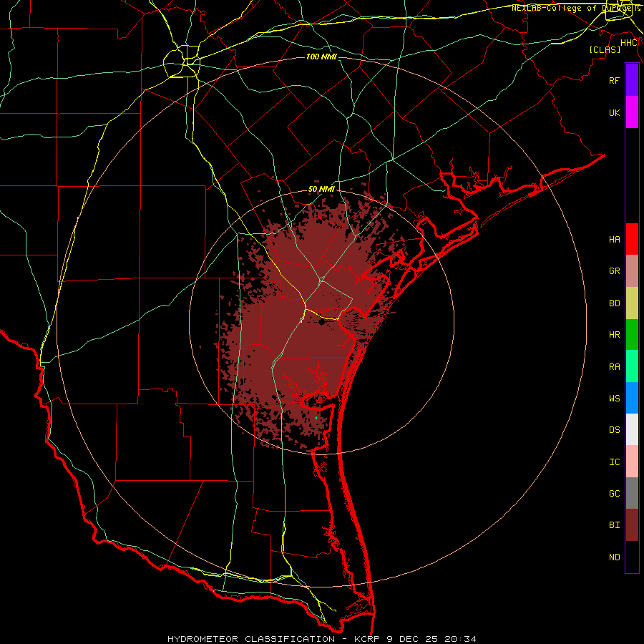The width and height of the screenshot is (644, 644).
Task: Click the WS blue legend swatch
Action: click(632, 398)
